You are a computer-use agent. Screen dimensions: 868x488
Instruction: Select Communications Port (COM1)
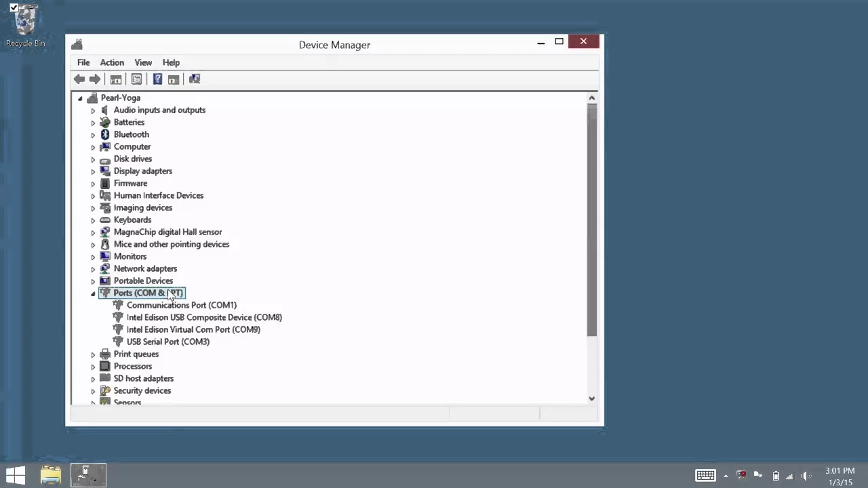pos(182,305)
